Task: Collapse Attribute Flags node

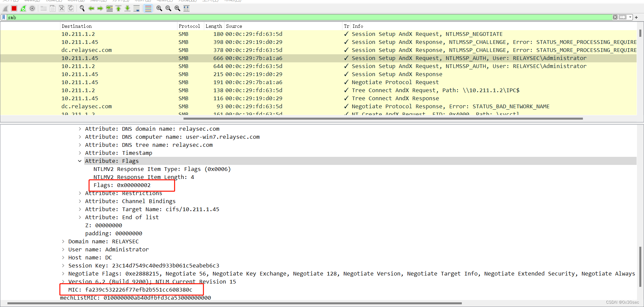Action: pyautogui.click(x=80, y=161)
